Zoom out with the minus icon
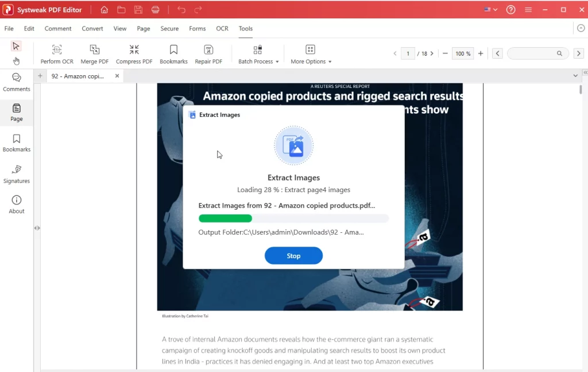Image resolution: width=588 pixels, height=372 pixels. (x=445, y=53)
